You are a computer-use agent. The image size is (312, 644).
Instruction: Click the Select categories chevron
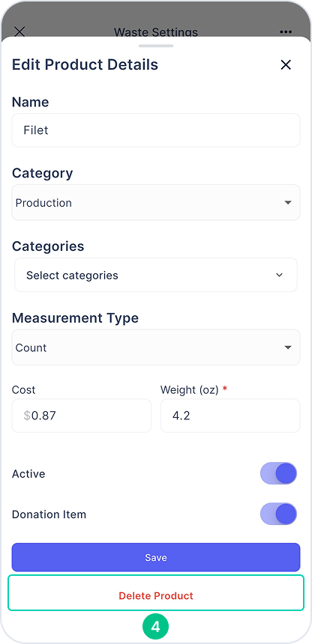[280, 275]
